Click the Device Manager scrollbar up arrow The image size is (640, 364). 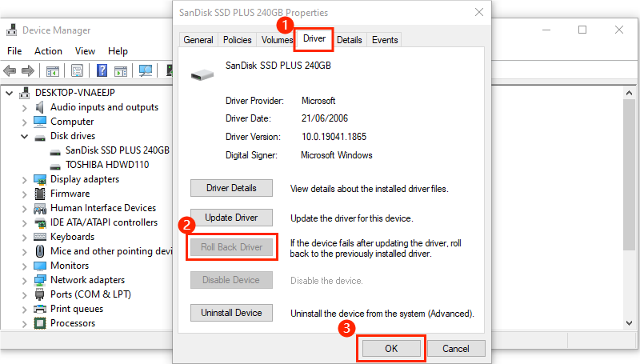(x=629, y=93)
